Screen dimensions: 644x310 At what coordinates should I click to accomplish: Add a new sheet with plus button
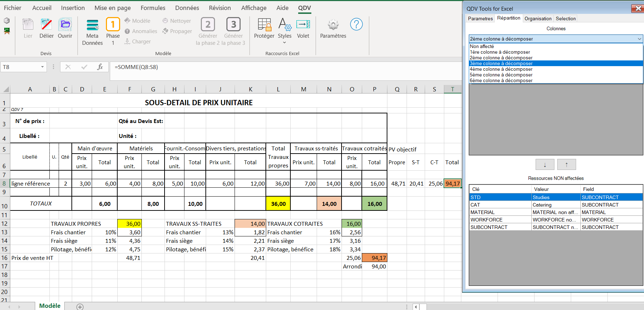[80, 306]
